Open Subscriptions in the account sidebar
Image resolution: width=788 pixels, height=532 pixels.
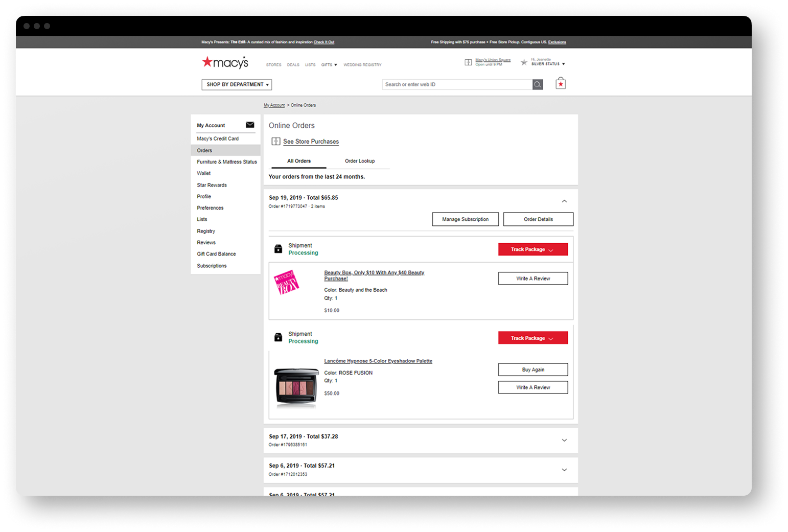[212, 266]
